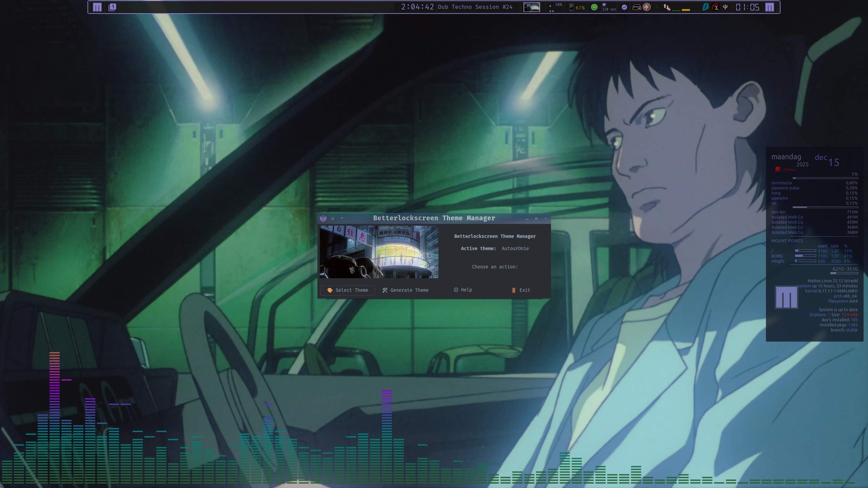
Task: Click the Select Theme button
Action: 348,290
